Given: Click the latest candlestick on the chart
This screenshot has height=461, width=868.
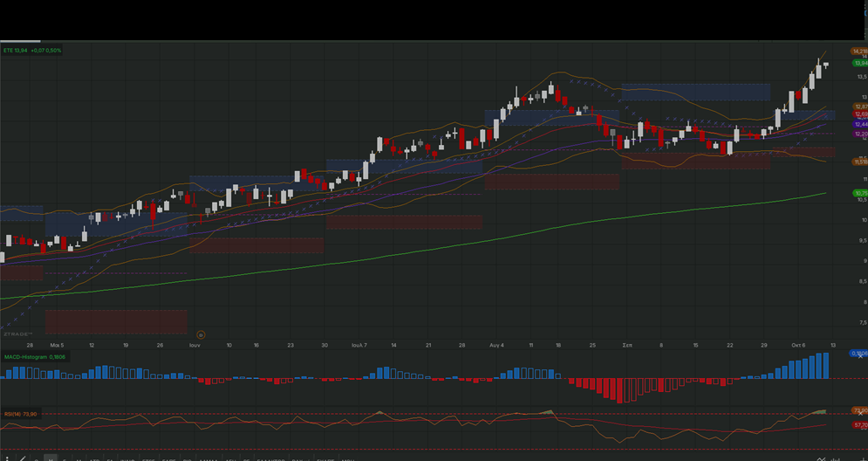Looking at the screenshot, I should 826,65.
